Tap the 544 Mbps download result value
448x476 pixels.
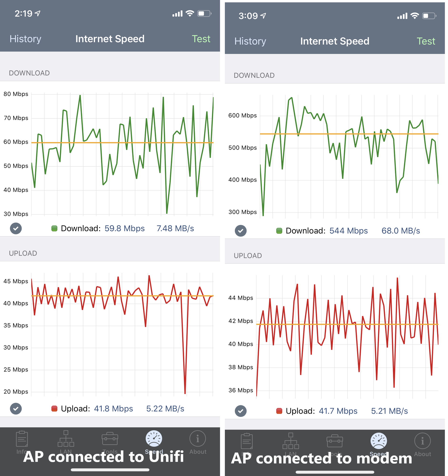coord(349,231)
